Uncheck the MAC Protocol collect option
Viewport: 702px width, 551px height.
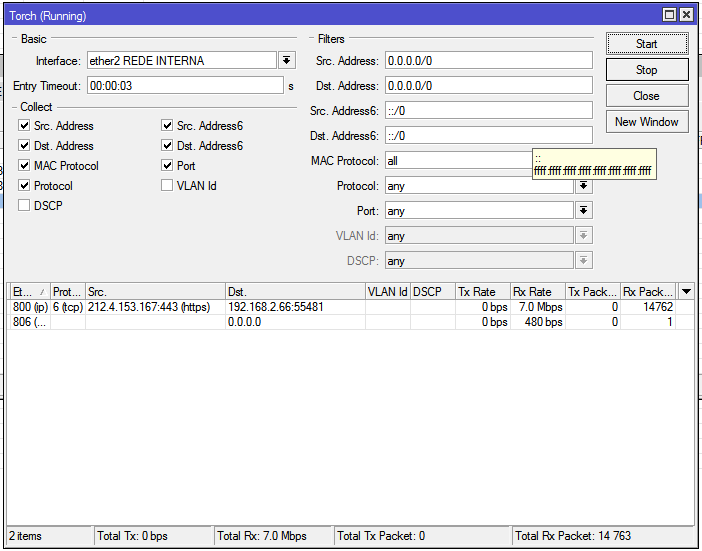[24, 166]
